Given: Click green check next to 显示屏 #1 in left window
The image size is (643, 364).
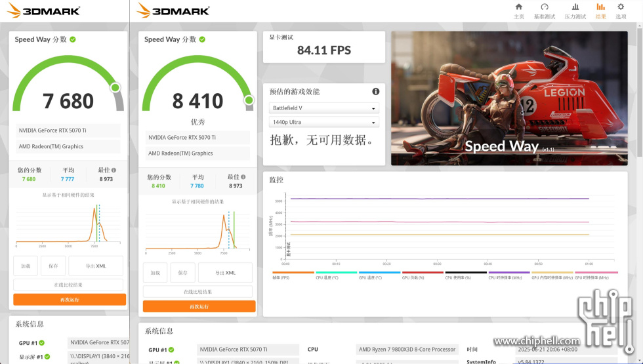Looking at the screenshot, I should click(47, 357).
